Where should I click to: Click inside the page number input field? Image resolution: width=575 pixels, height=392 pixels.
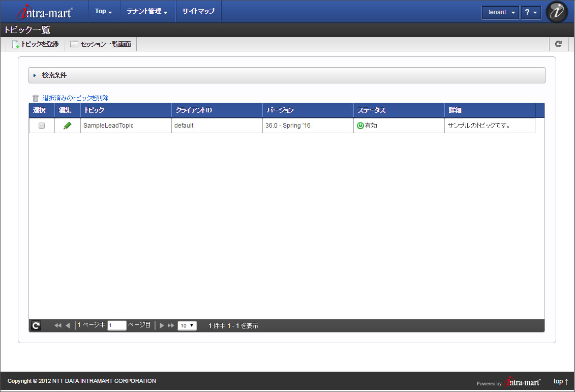click(x=116, y=325)
